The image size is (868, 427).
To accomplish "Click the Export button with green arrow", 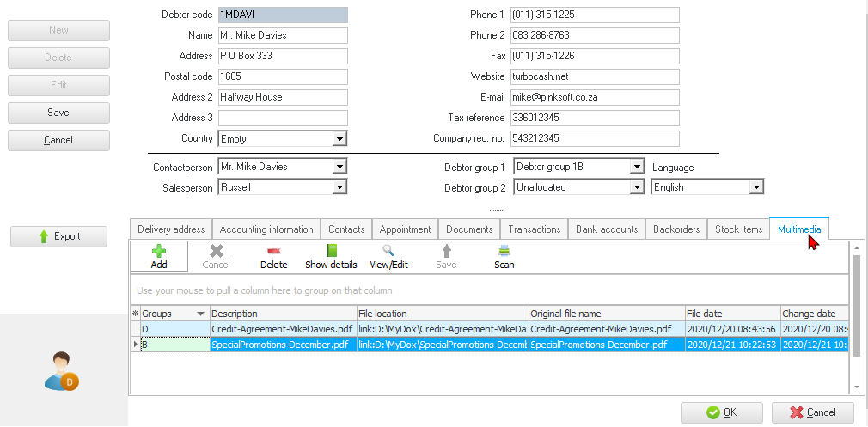I will pos(58,237).
